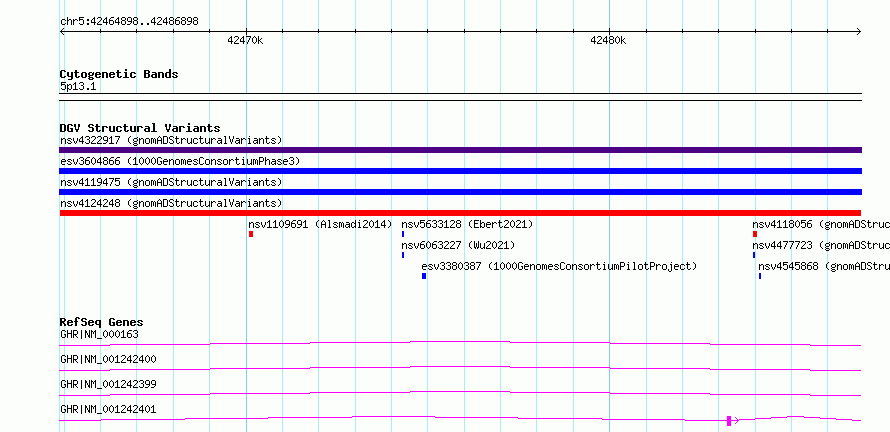
Task: Click the purple nsv4322917 variant bar
Action: point(460,150)
